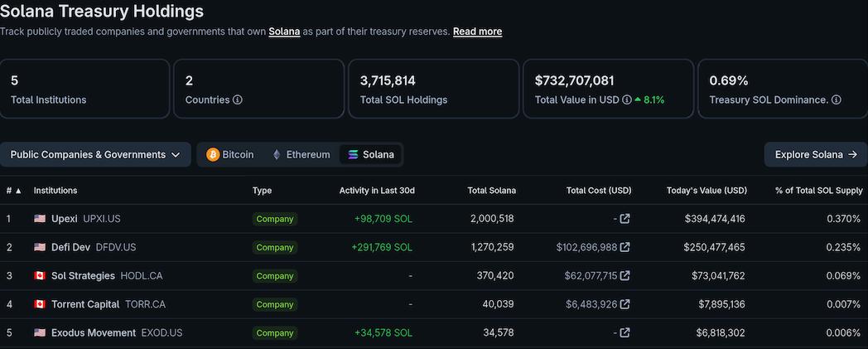The height and width of the screenshot is (349, 868).
Task: Switch to the Bitcoin tab
Action: (x=230, y=154)
